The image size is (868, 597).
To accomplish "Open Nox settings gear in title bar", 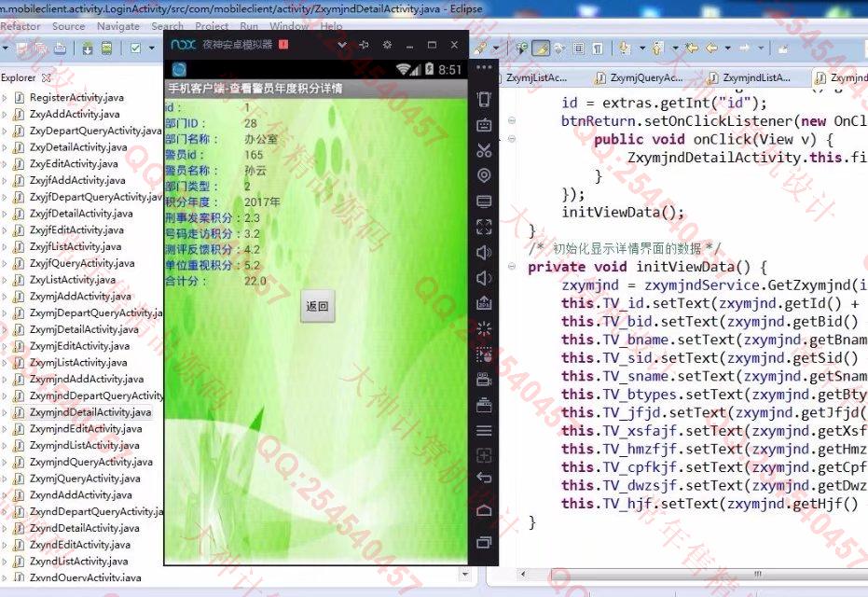I will pyautogui.click(x=388, y=45).
